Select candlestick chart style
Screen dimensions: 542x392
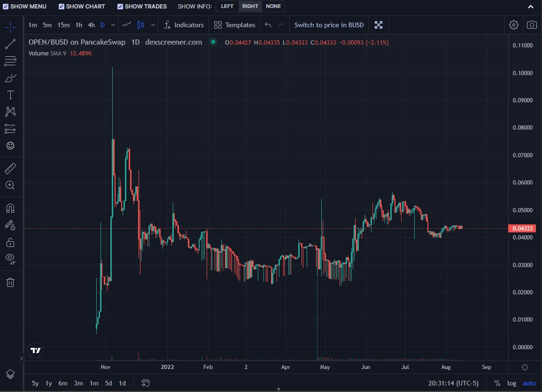pos(141,25)
